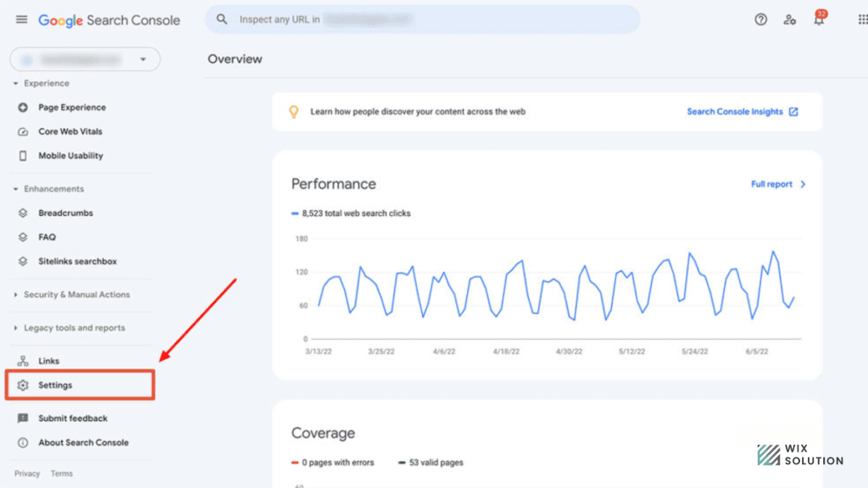Click the Settings gear icon

point(23,385)
